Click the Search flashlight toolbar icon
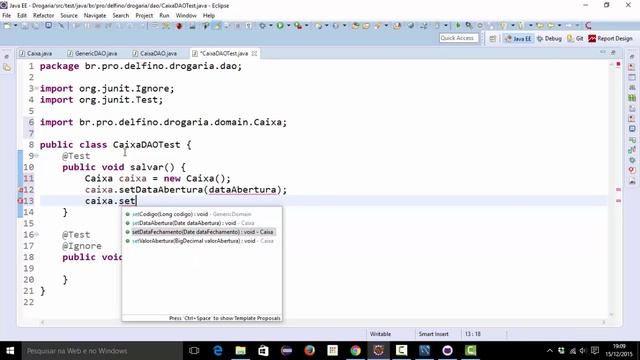 pyautogui.click(x=378, y=26)
